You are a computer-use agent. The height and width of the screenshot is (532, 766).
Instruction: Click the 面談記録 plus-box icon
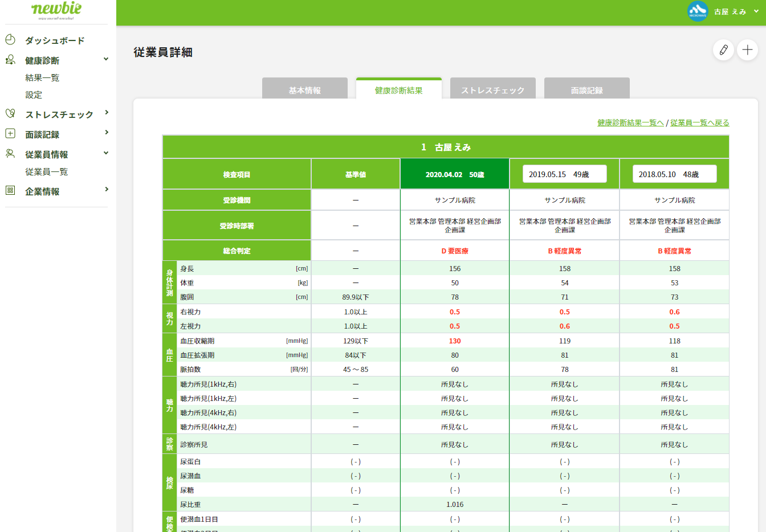(x=10, y=133)
